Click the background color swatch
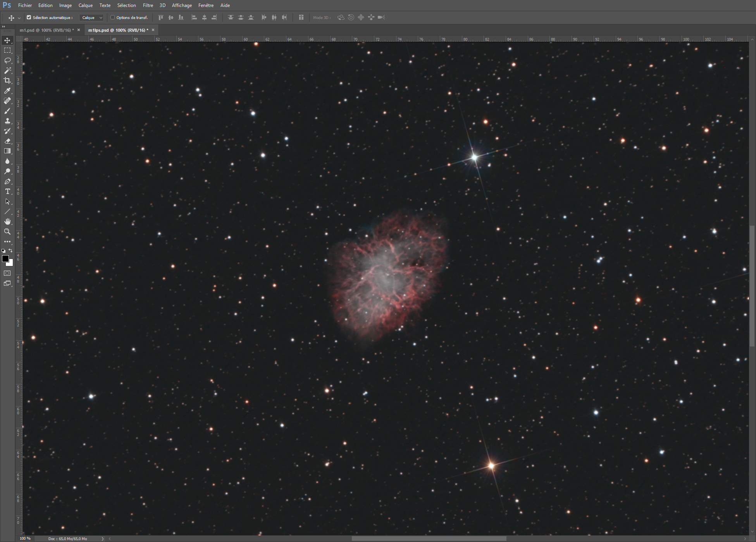 pos(10,264)
